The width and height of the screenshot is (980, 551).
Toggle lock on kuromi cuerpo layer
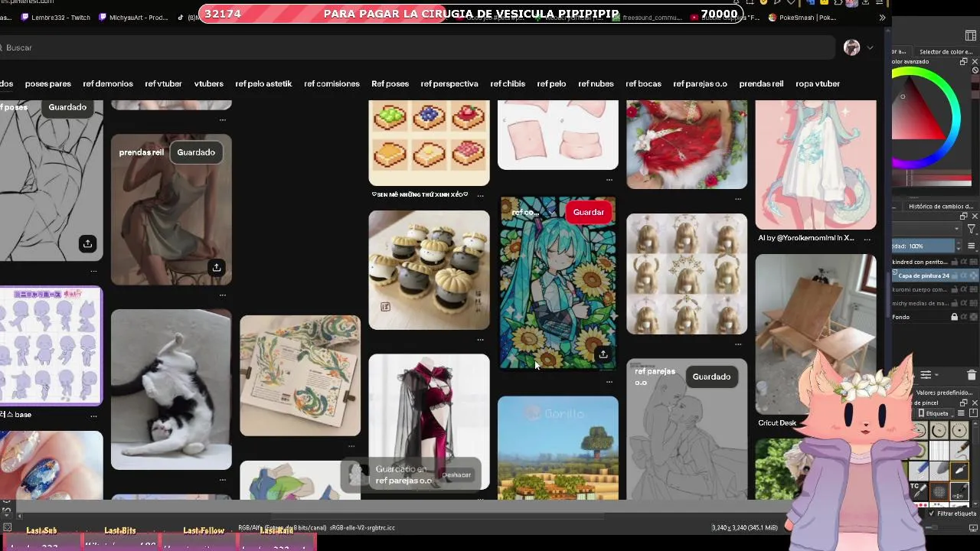[x=955, y=289]
